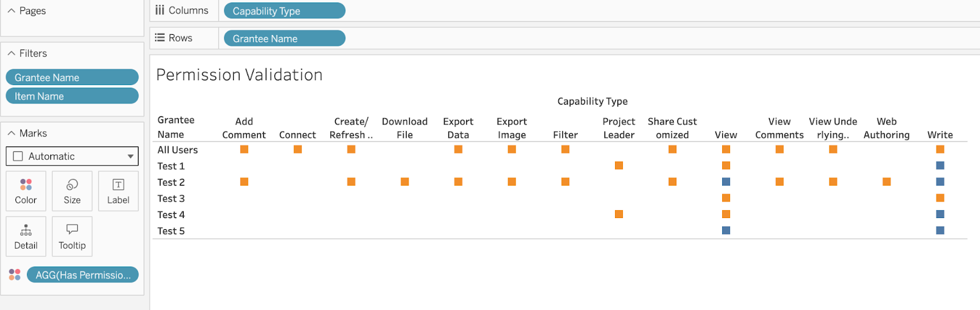Open the Detail marks card
This screenshot has width=980, height=310.
[26, 236]
